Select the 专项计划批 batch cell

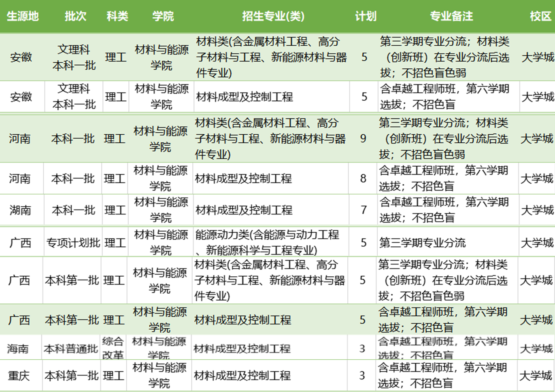tap(73, 243)
